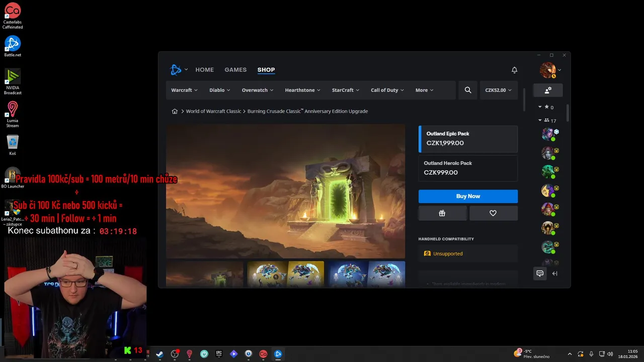Click the Buy Now button
Image resolution: width=644 pixels, height=362 pixels.
point(468,196)
